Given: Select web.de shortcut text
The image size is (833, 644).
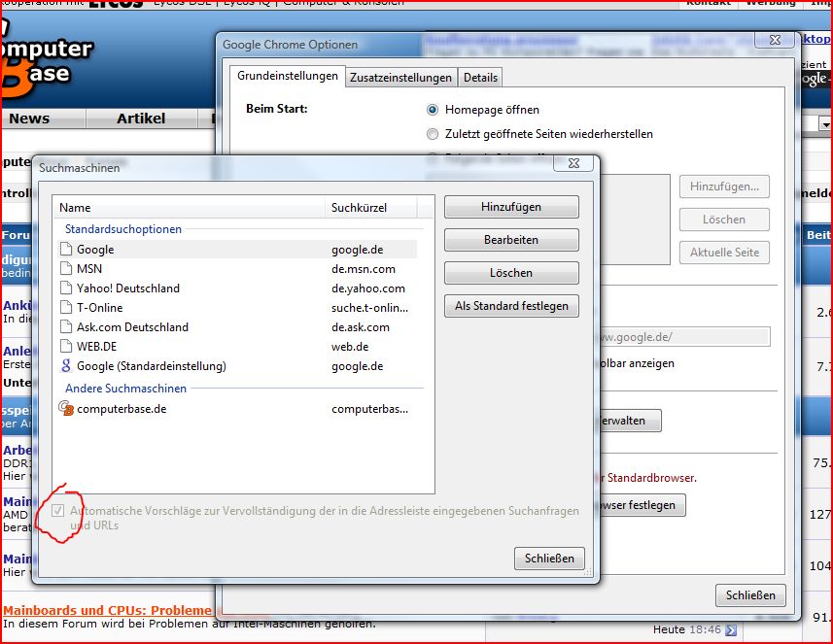Looking at the screenshot, I should coord(350,347).
